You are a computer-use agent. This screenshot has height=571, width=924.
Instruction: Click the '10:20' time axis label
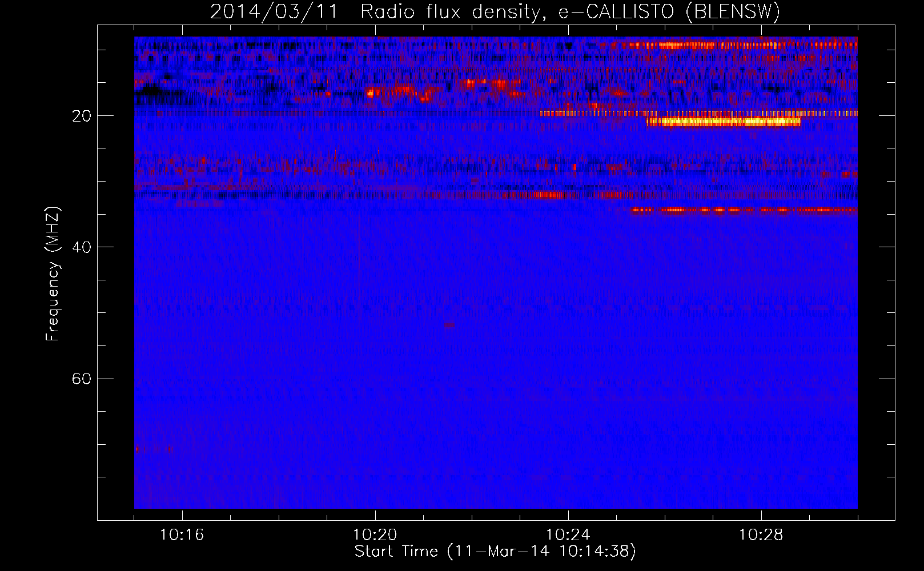pyautogui.click(x=375, y=535)
